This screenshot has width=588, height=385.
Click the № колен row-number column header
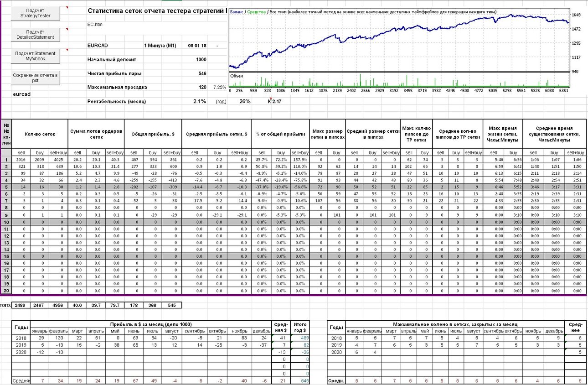[6, 134]
